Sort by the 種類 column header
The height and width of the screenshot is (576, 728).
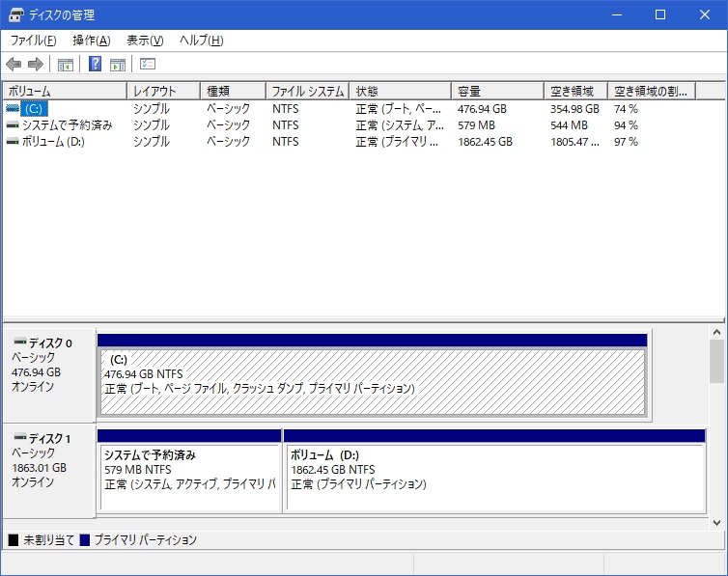click(x=233, y=91)
